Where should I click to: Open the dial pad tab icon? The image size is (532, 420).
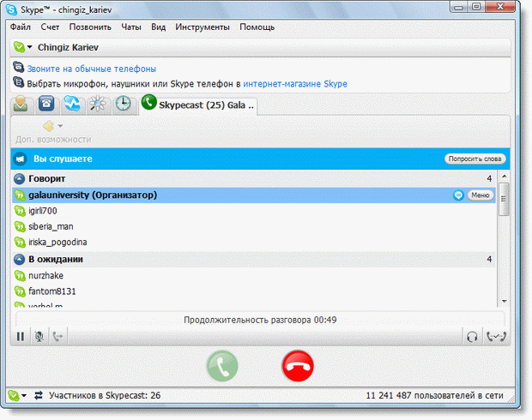[x=46, y=104]
